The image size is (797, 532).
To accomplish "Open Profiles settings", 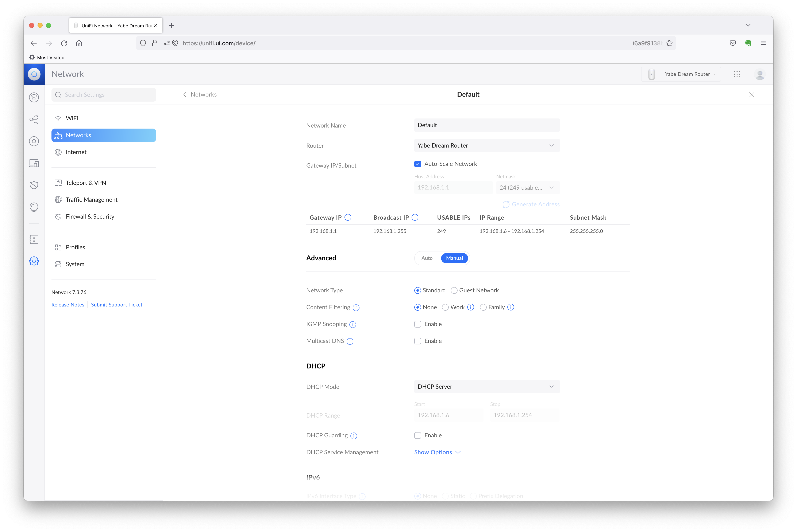I will coord(104,247).
